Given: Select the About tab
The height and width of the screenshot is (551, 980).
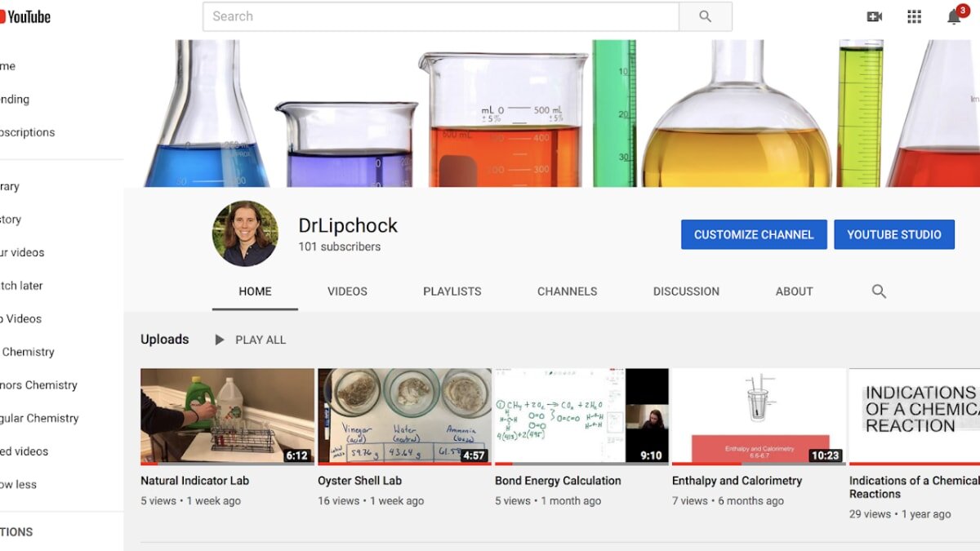Looking at the screenshot, I should pos(795,291).
